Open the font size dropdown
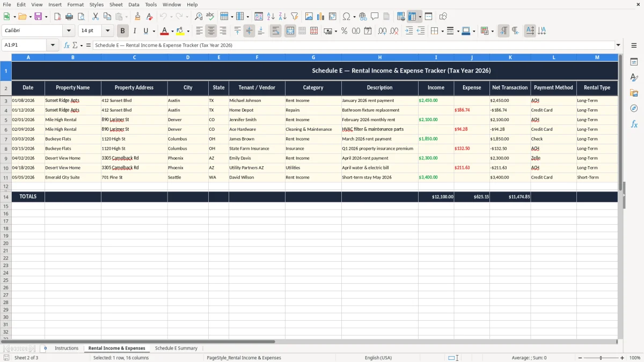Viewport: 644px width, 362px height. [x=107, y=31]
